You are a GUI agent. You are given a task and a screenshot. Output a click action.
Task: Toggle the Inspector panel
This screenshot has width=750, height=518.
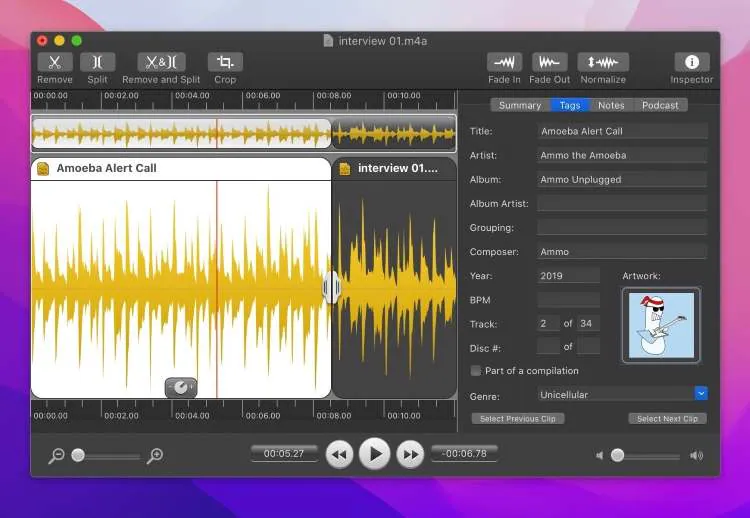[692, 62]
